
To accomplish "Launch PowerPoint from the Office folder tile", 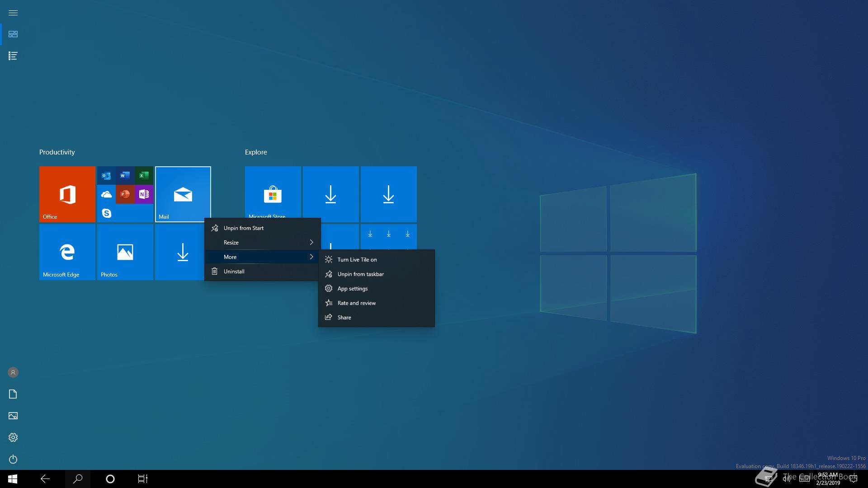I will pos(125,194).
